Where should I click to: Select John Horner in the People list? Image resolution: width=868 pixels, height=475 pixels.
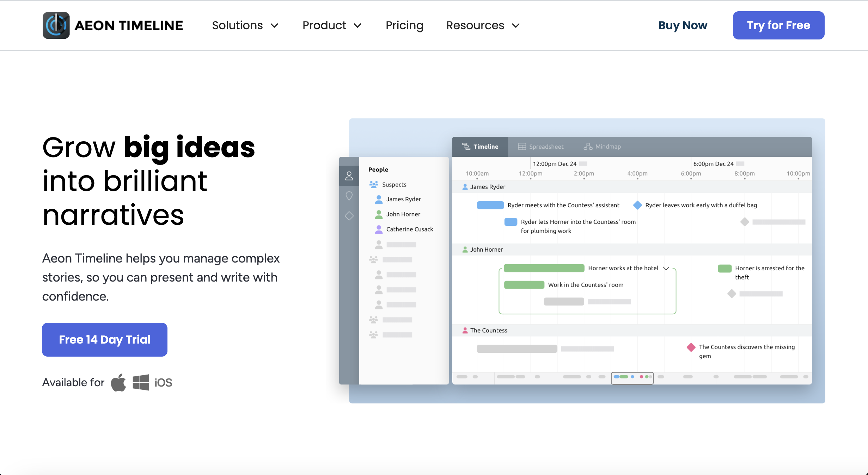tap(397, 214)
